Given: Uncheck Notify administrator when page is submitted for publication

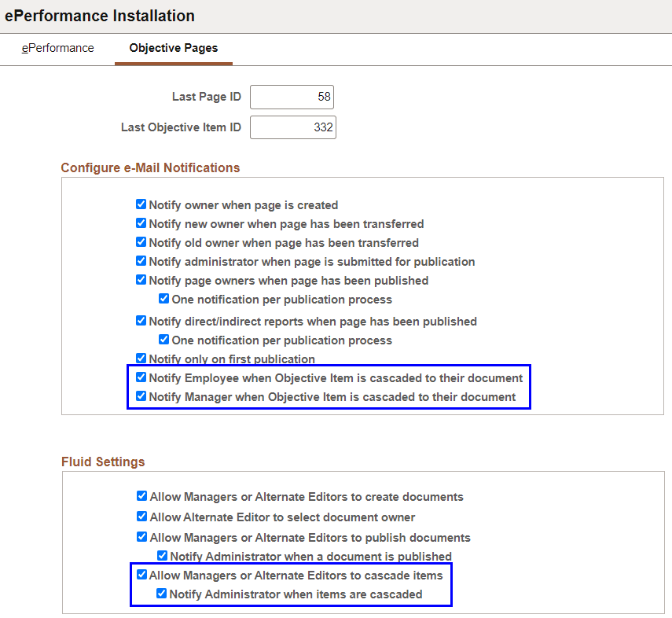Looking at the screenshot, I should point(141,261).
